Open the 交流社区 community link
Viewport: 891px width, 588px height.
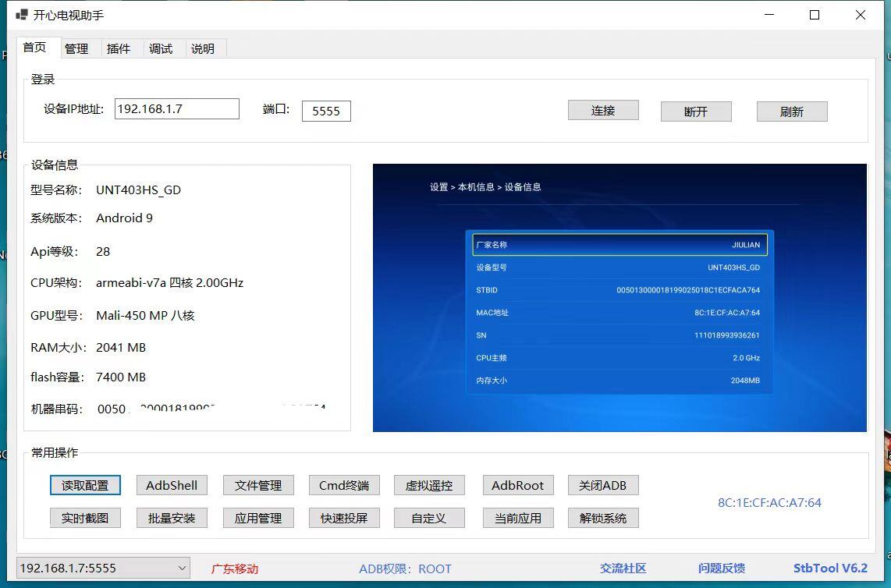tap(623, 569)
